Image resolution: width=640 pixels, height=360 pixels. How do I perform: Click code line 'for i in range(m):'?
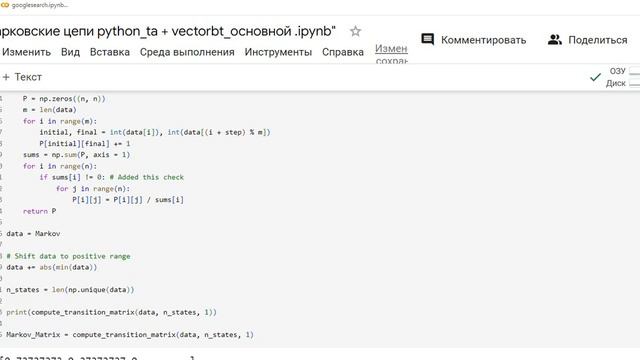tap(60, 121)
